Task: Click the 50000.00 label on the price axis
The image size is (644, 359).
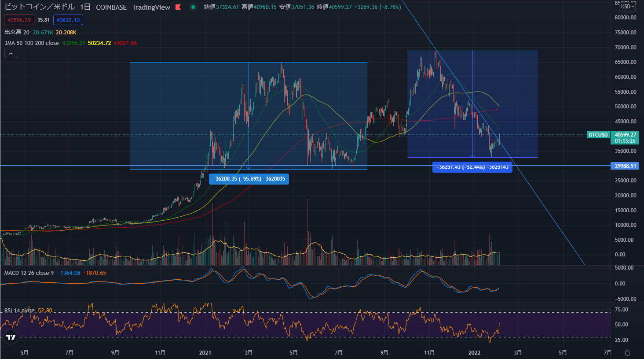Action: [x=626, y=106]
